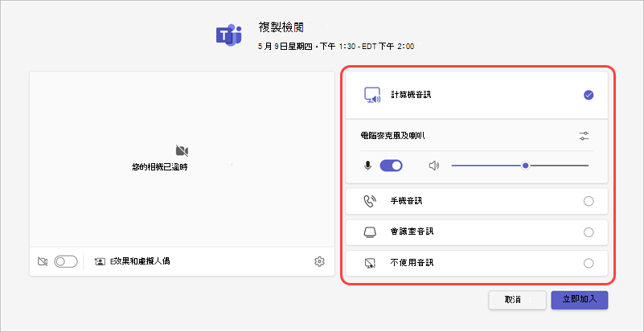Click the 不使用音訊 muted monitor icon
Viewport: 644px width, 332px height.
pos(370,263)
